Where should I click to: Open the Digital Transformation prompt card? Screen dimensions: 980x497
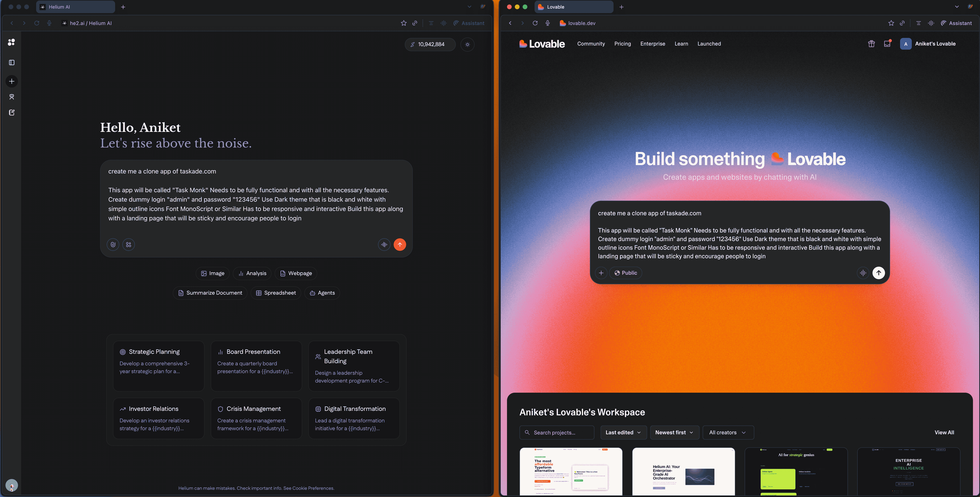(x=354, y=418)
